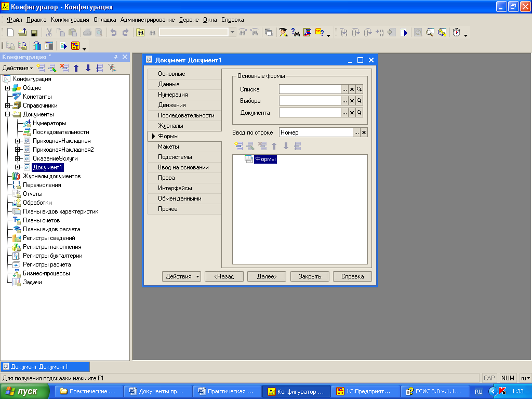
Task: Select Планы счетов in the configuration tree
Action: pos(42,220)
